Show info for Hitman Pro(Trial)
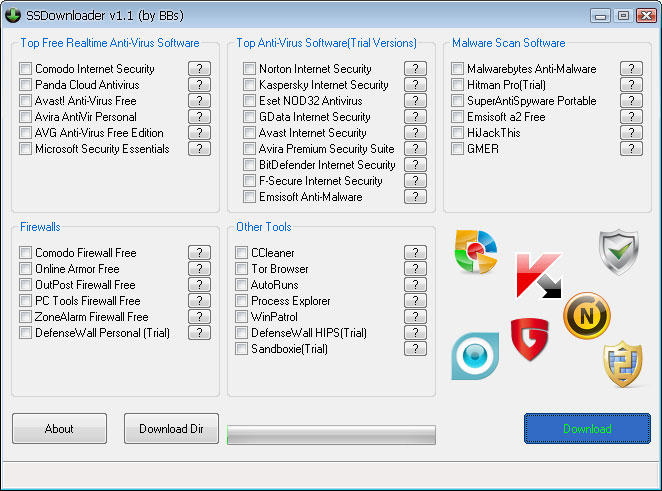Image resolution: width=662 pixels, height=491 pixels. click(632, 84)
